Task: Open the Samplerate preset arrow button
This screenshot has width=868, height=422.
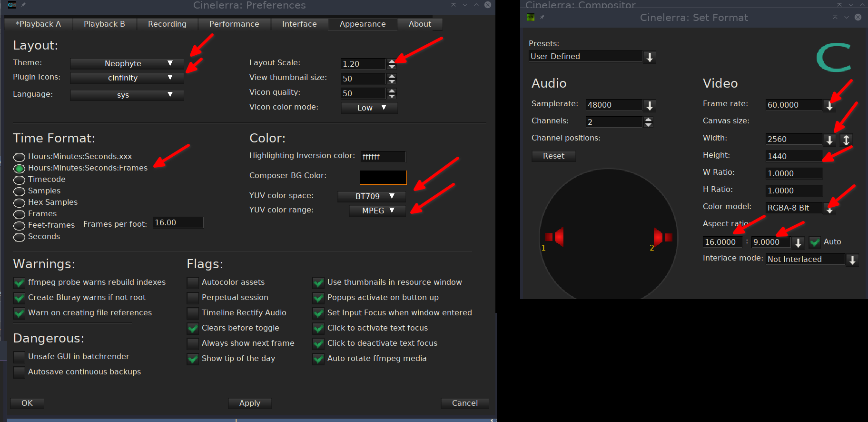Action: point(650,105)
